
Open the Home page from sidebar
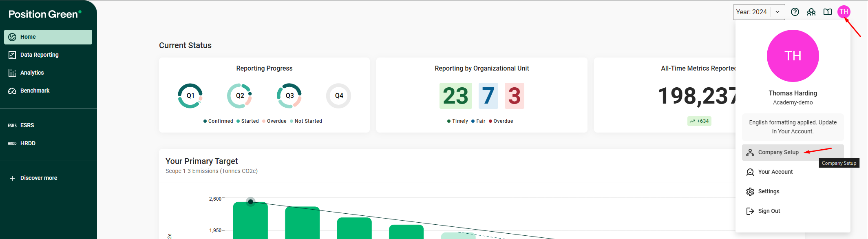[48, 37]
